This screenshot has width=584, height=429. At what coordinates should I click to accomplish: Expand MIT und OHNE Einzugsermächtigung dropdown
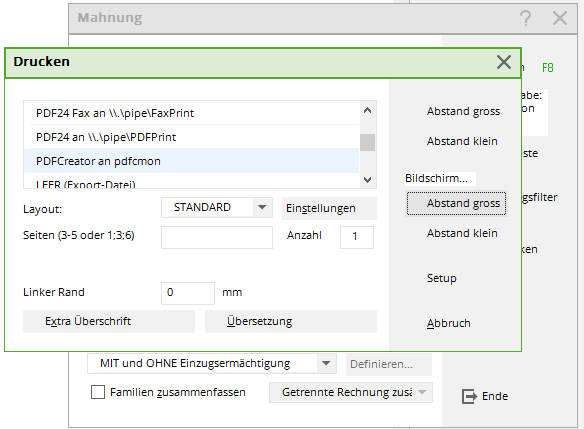point(326,363)
